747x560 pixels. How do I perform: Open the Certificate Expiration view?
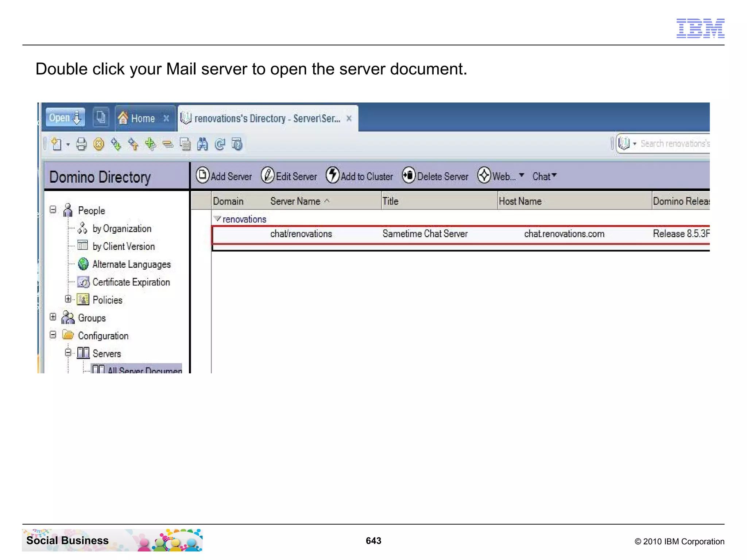(x=131, y=282)
